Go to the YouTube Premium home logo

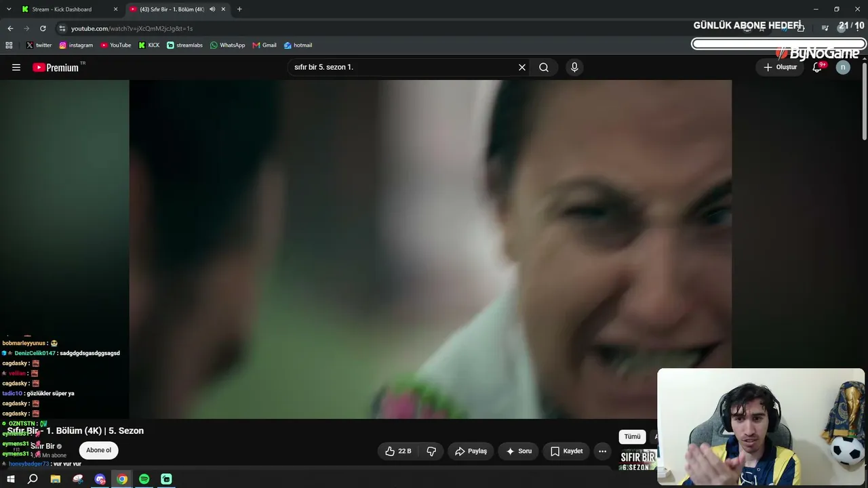[56, 67]
